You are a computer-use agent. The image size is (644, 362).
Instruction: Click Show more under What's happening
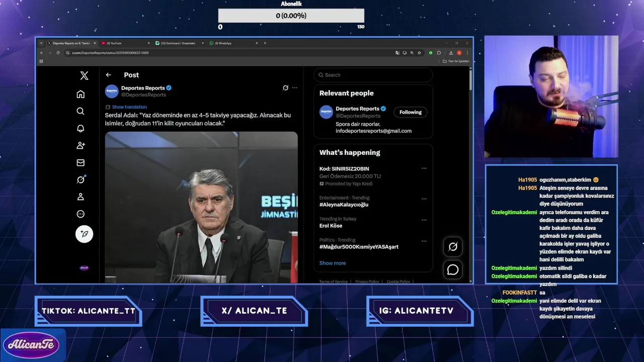(333, 263)
